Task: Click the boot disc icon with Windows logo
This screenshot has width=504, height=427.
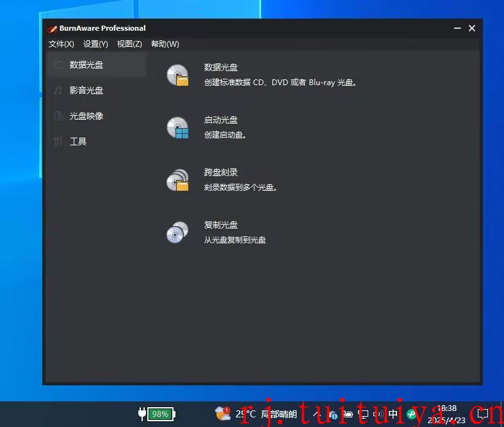Action: pyautogui.click(x=177, y=127)
